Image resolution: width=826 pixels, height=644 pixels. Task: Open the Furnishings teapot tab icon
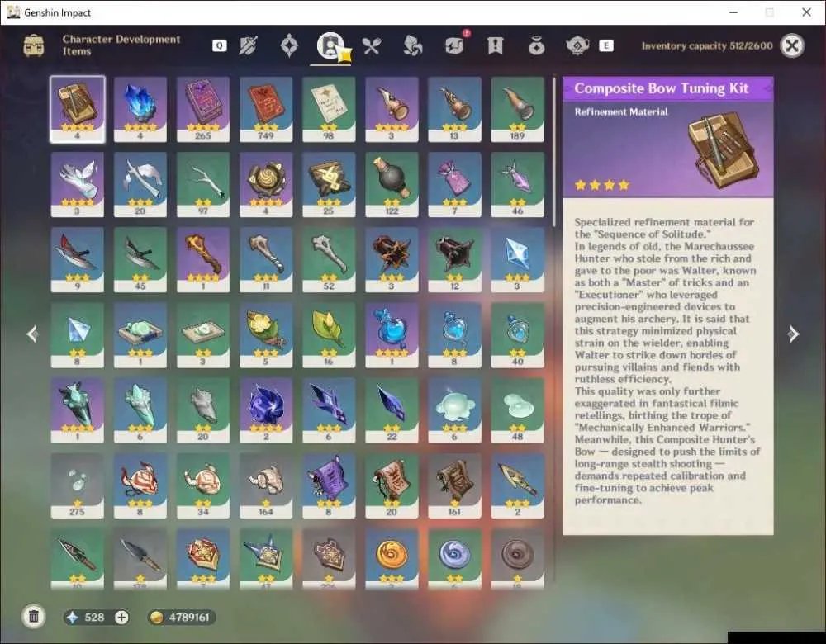577,46
